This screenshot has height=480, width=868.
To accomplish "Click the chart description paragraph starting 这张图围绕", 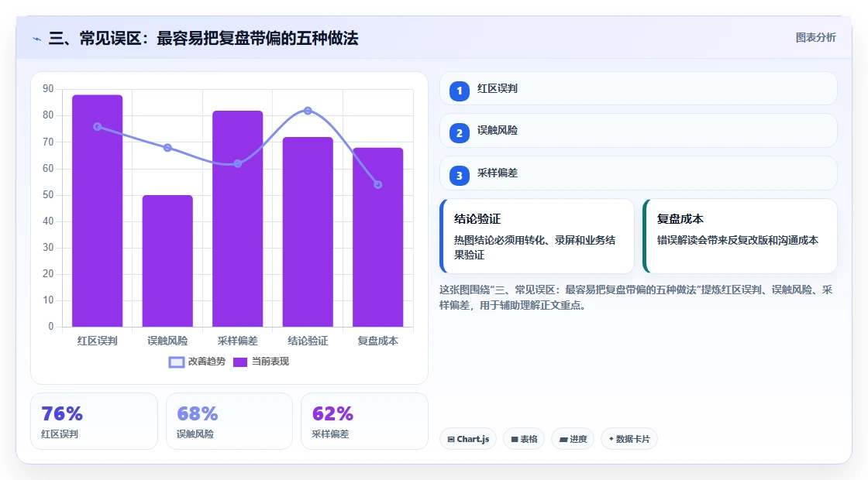I will click(x=636, y=297).
